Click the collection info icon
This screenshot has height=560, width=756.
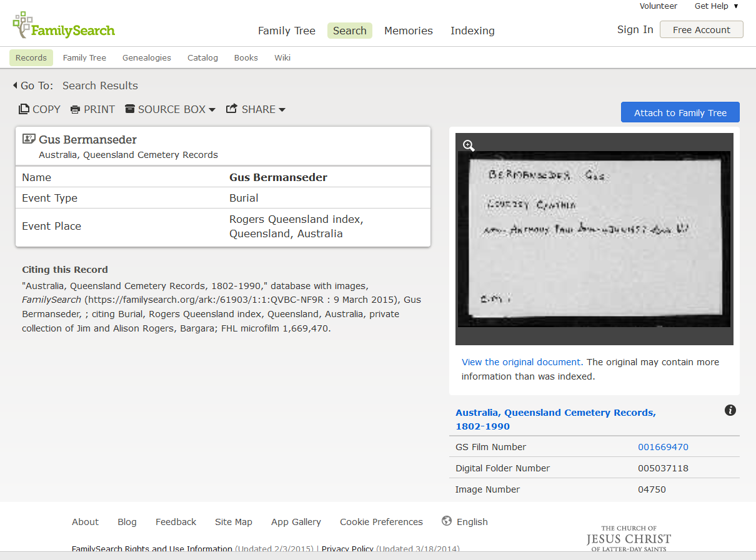coord(730,410)
